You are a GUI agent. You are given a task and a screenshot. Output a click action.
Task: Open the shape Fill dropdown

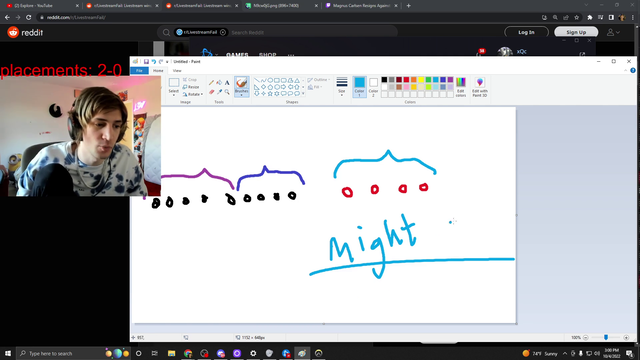click(x=315, y=87)
